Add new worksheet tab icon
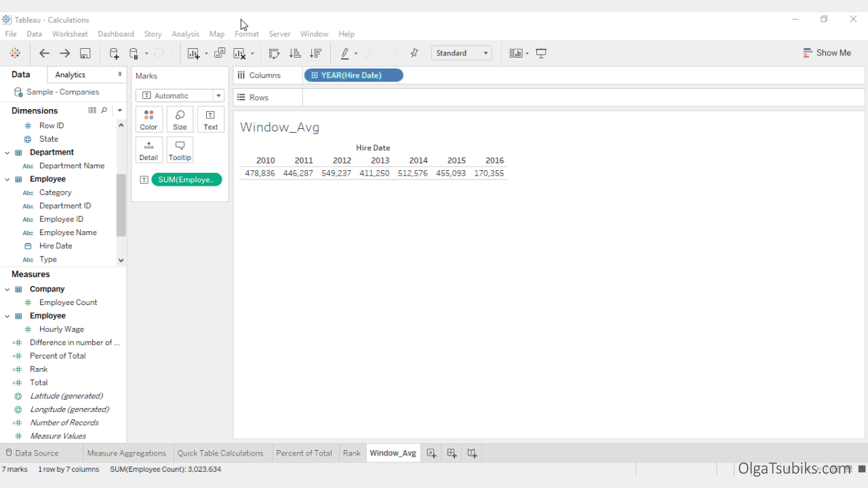The height and width of the screenshot is (488, 868). 431,453
